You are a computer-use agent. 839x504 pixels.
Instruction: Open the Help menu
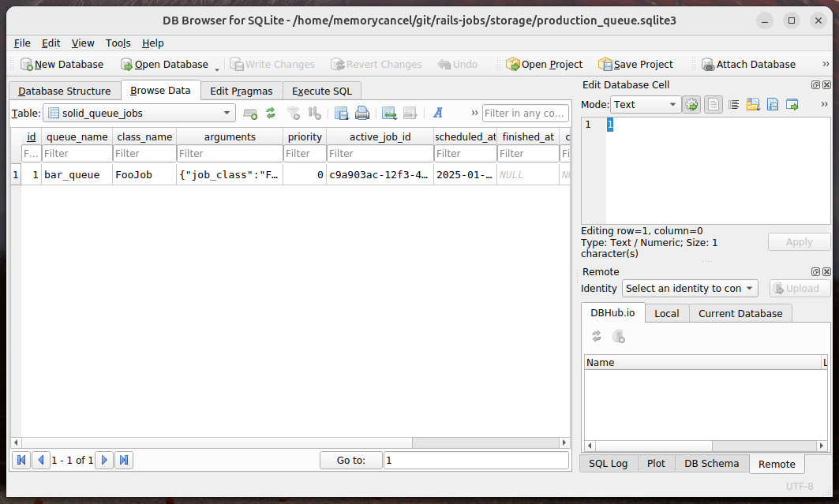click(x=152, y=43)
